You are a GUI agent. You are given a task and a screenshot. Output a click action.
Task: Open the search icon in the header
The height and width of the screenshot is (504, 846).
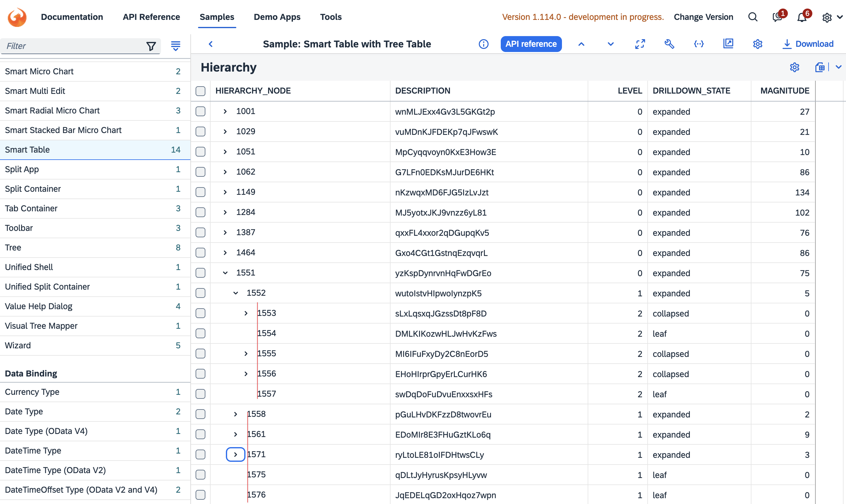pos(753,17)
